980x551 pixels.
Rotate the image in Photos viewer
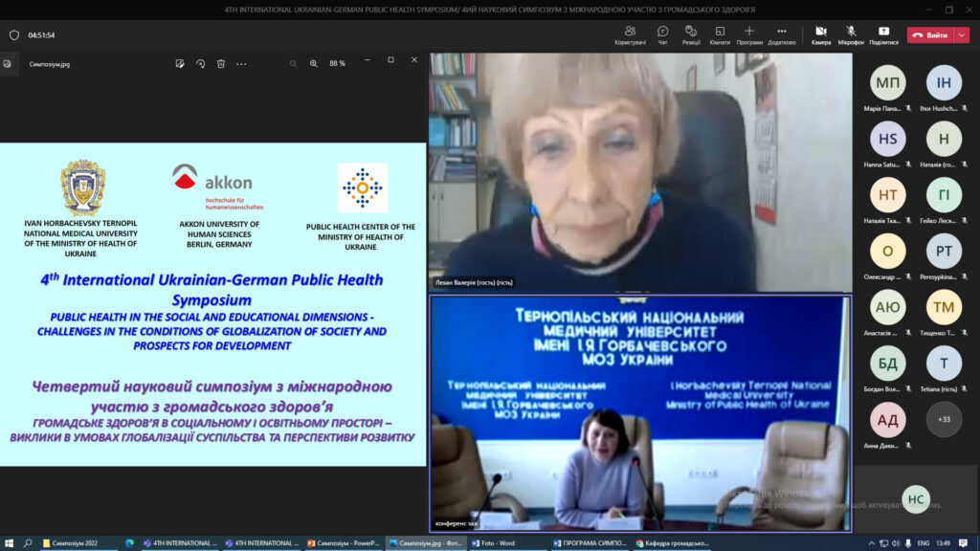pos(200,63)
